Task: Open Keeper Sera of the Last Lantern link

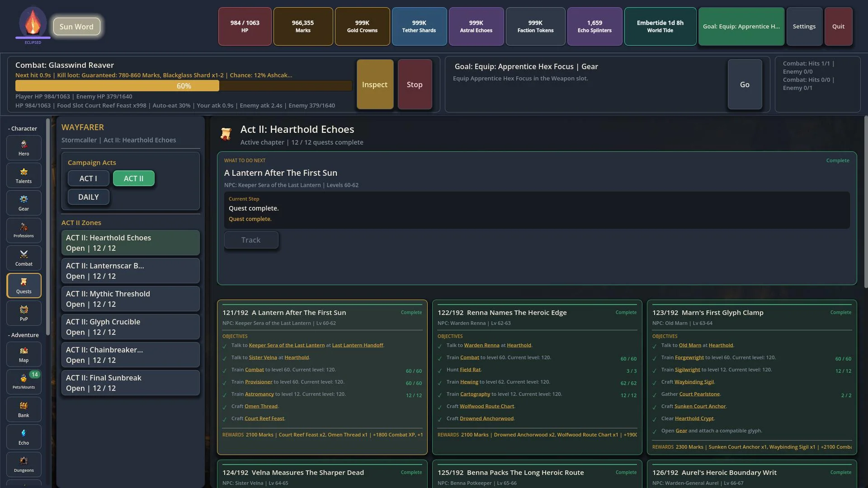Action: (x=287, y=345)
